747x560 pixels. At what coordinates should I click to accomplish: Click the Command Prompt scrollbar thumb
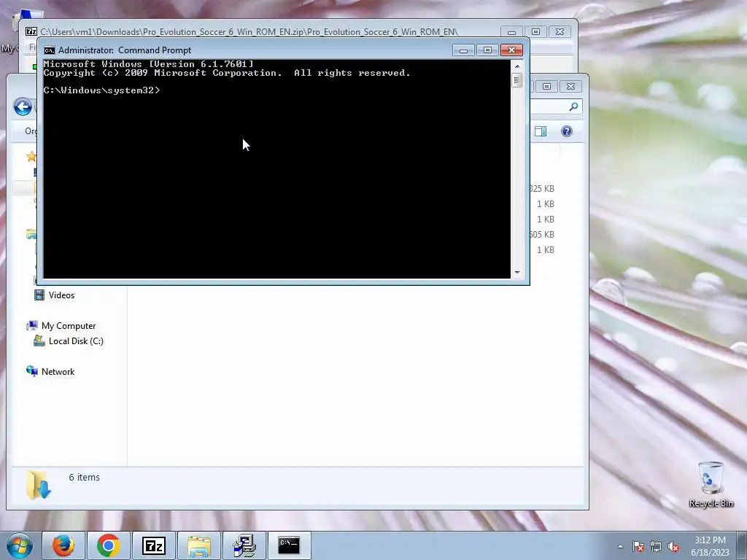(517, 80)
